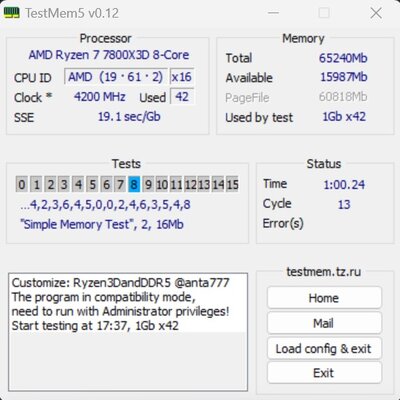Click the Cycle count value 13

coord(344,204)
